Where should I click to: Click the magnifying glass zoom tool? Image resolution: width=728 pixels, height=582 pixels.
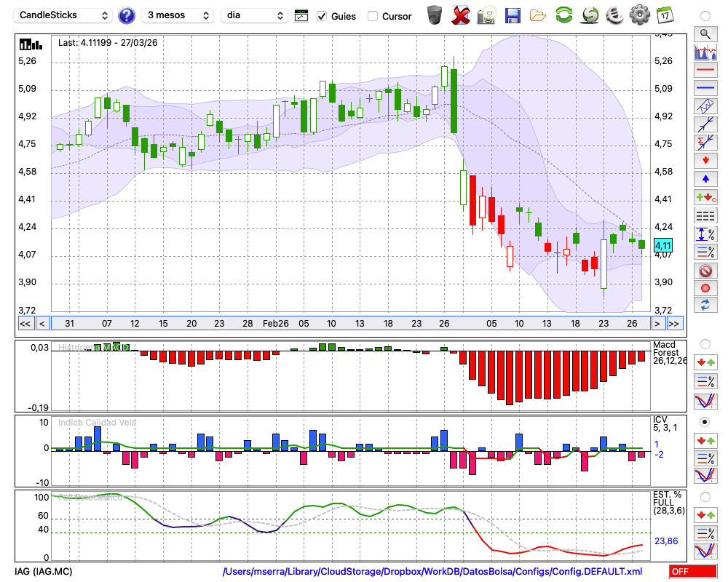705,33
